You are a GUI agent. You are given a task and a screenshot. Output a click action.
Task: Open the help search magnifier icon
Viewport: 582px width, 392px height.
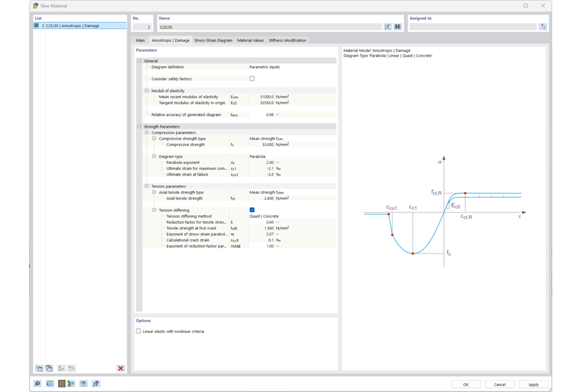point(37,384)
